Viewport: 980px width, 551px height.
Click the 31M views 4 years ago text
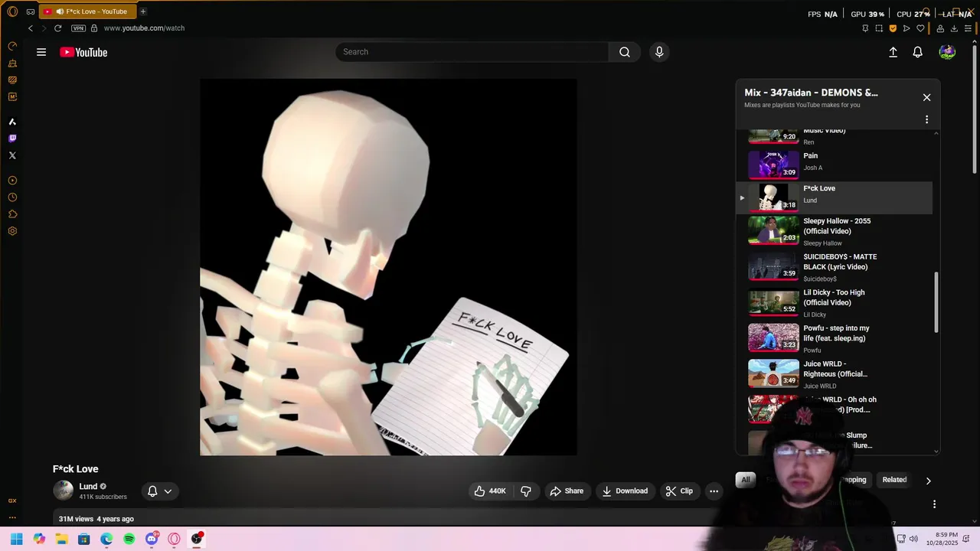(96, 519)
